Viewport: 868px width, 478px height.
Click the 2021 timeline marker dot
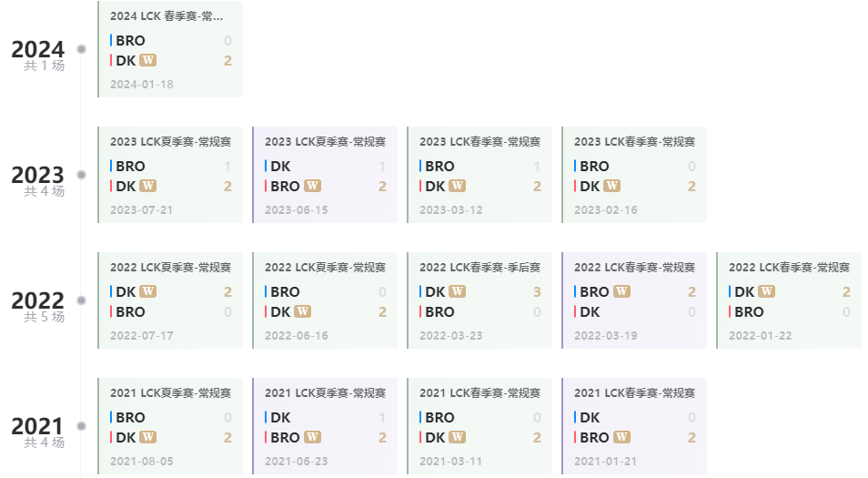[x=81, y=426]
